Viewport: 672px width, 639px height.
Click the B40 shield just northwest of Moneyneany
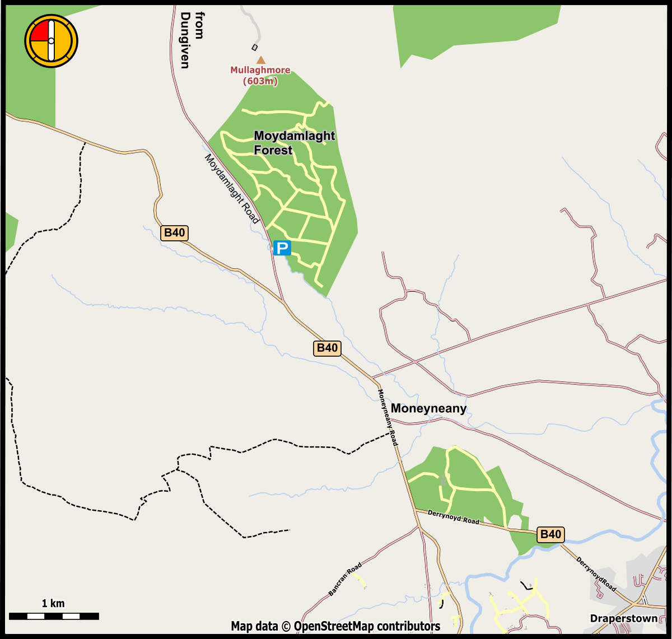[327, 348]
